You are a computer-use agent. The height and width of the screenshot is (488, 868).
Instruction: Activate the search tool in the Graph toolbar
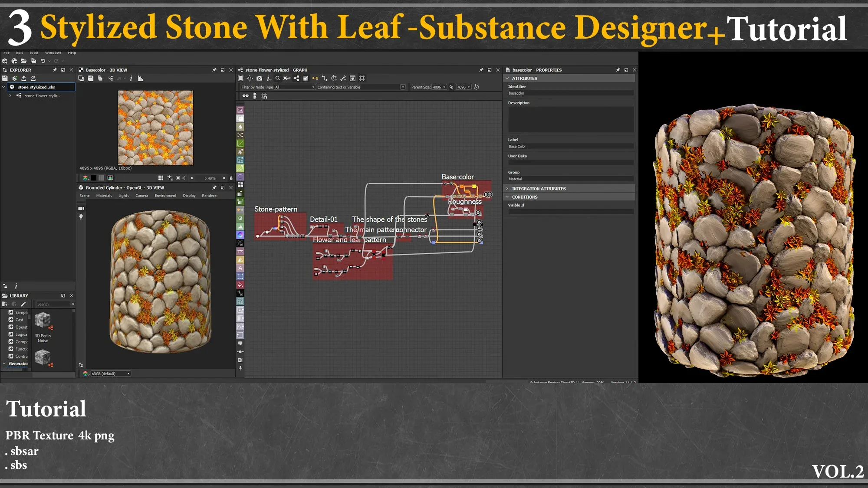[278, 79]
